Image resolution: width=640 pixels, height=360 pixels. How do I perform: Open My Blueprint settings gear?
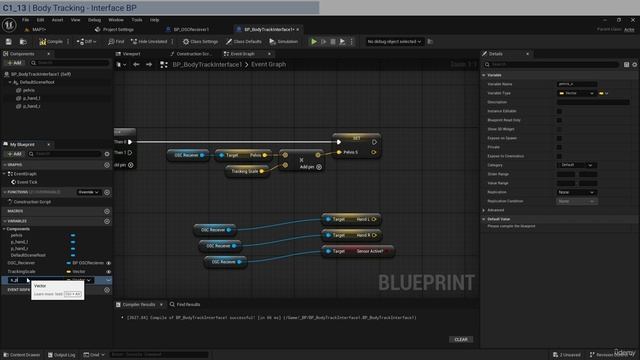pyautogui.click(x=107, y=154)
